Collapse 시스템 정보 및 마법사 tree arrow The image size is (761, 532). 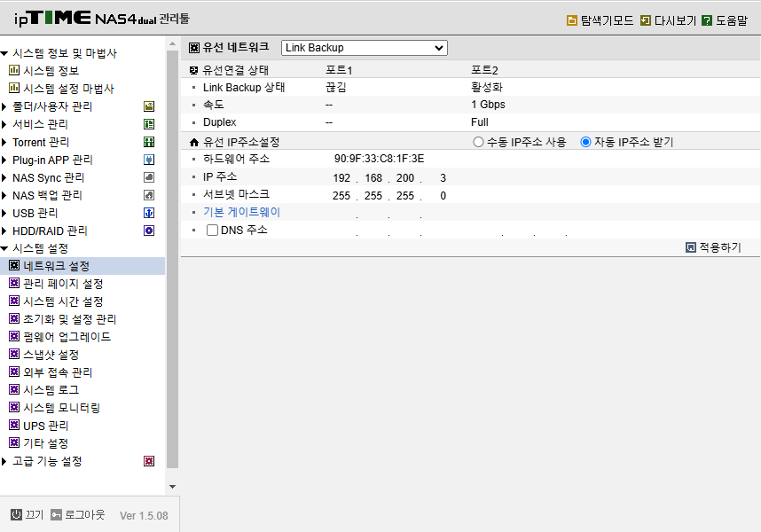pyautogui.click(x=4, y=53)
